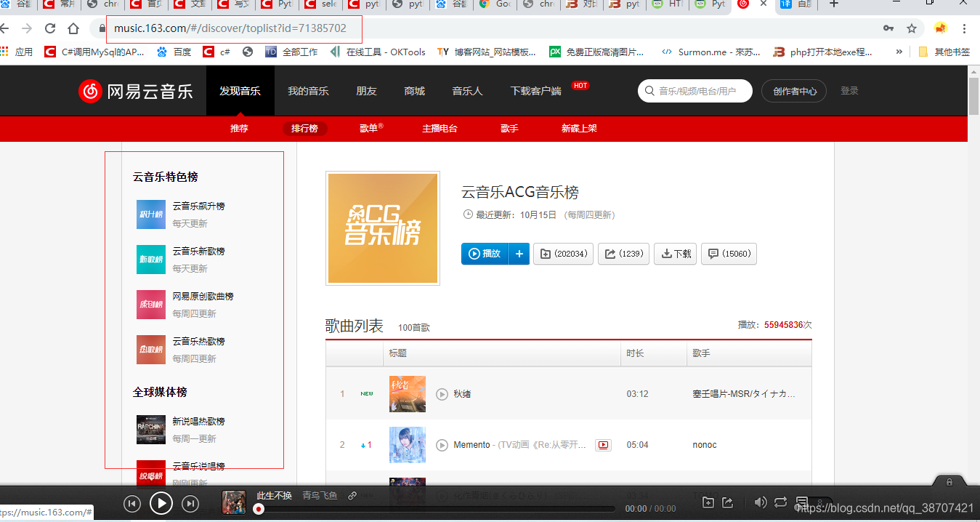Open the 朋友 tab

366,91
